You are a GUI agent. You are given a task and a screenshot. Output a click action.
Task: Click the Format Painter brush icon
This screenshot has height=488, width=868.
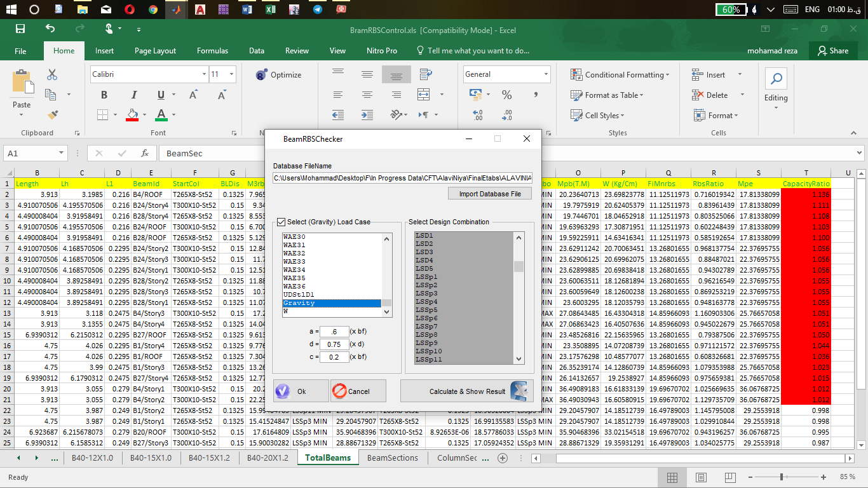click(x=52, y=115)
